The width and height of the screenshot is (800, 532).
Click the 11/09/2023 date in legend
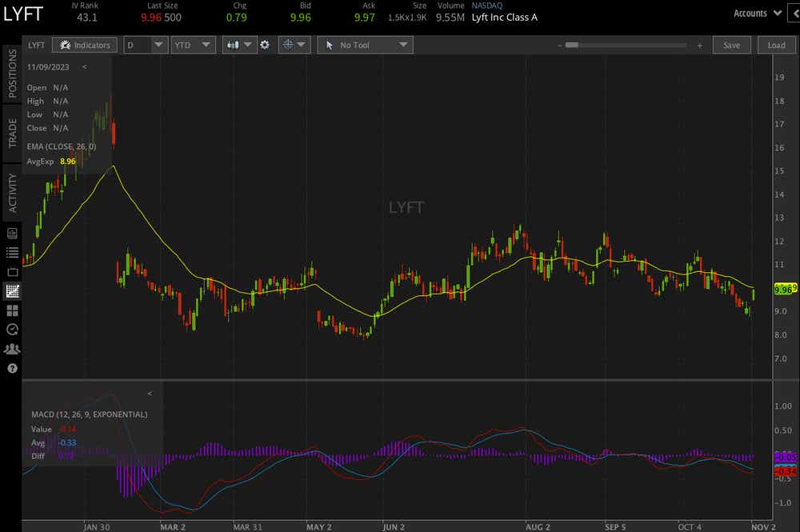[x=48, y=67]
